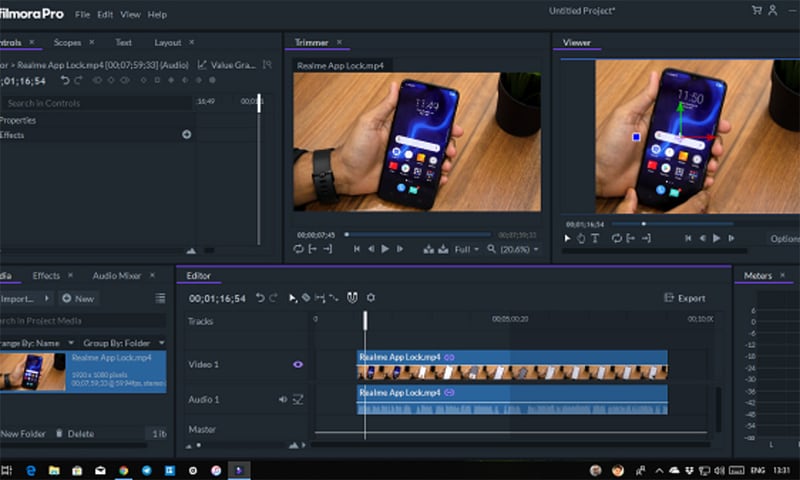800x480 pixels.
Task: Hide Video 1 track with eye icon
Action: (298, 364)
